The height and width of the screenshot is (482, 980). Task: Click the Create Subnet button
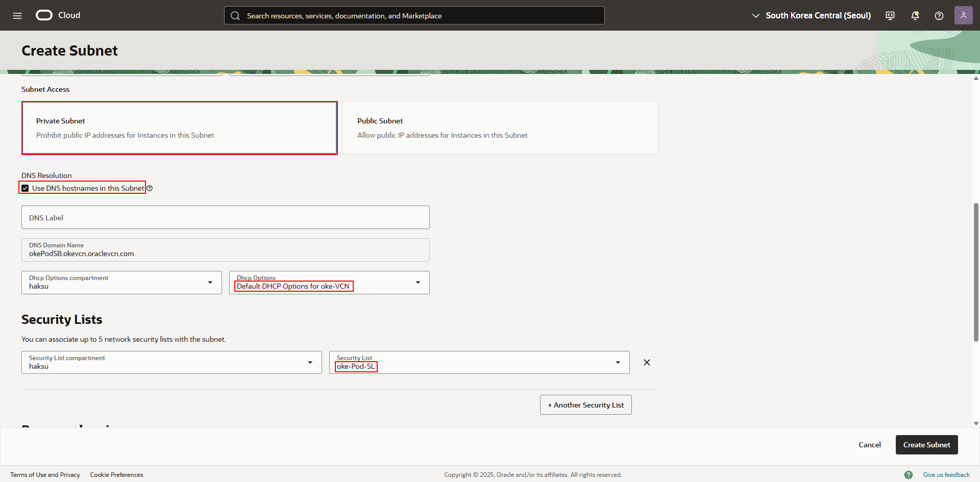(x=926, y=445)
